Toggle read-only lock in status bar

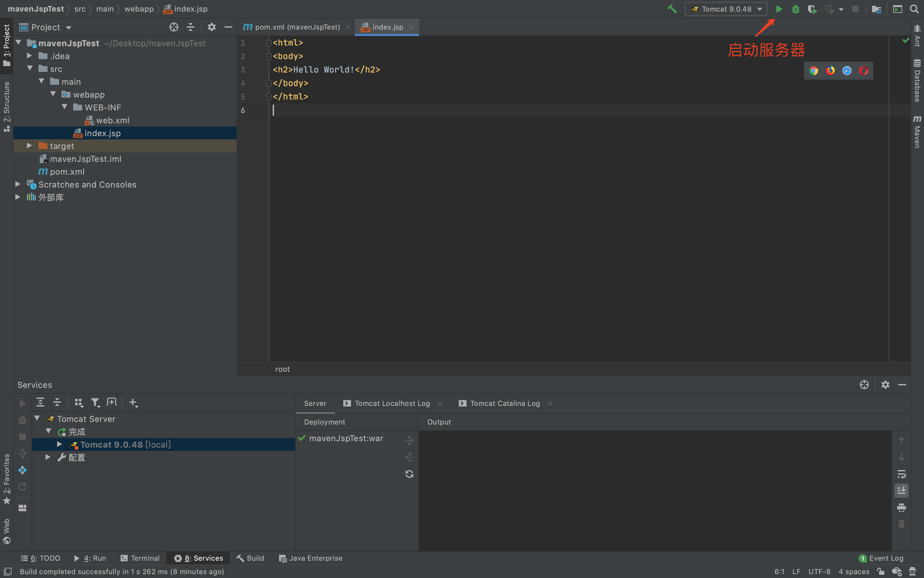(881, 572)
